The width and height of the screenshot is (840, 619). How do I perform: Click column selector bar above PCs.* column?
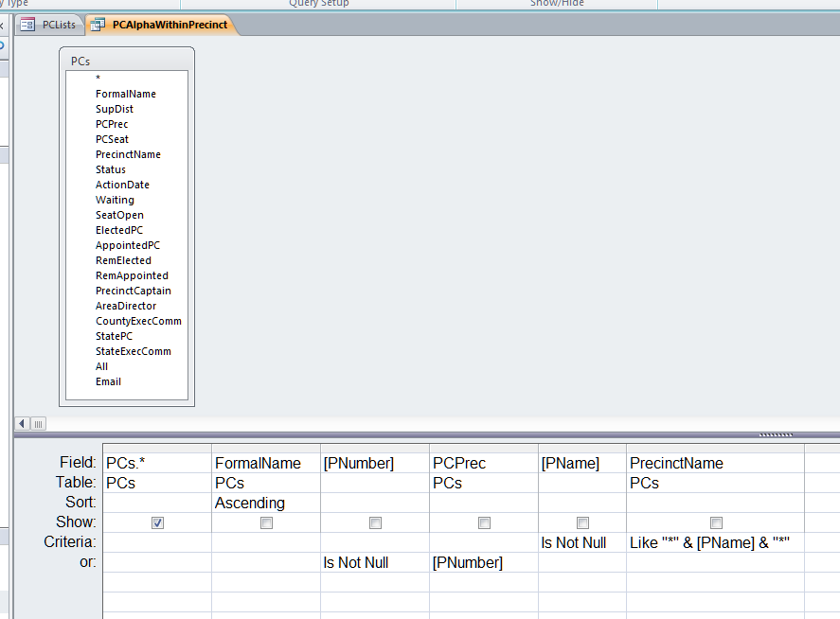(x=157, y=448)
